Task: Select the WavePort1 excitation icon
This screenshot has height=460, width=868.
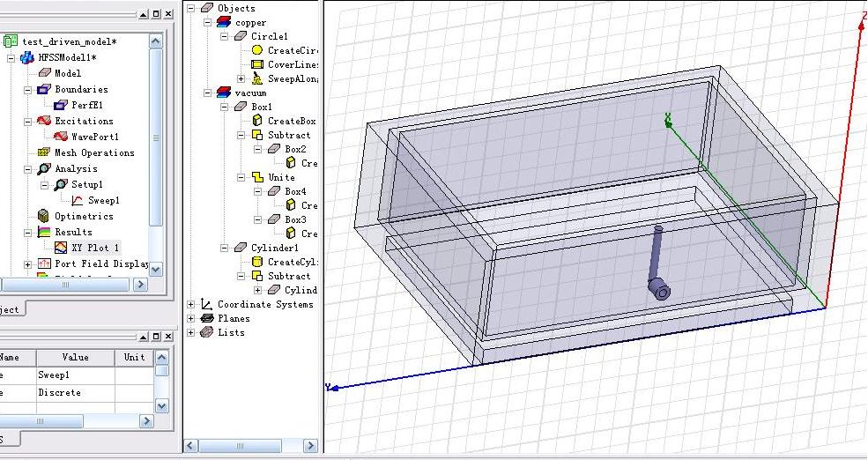Action: click(61, 137)
